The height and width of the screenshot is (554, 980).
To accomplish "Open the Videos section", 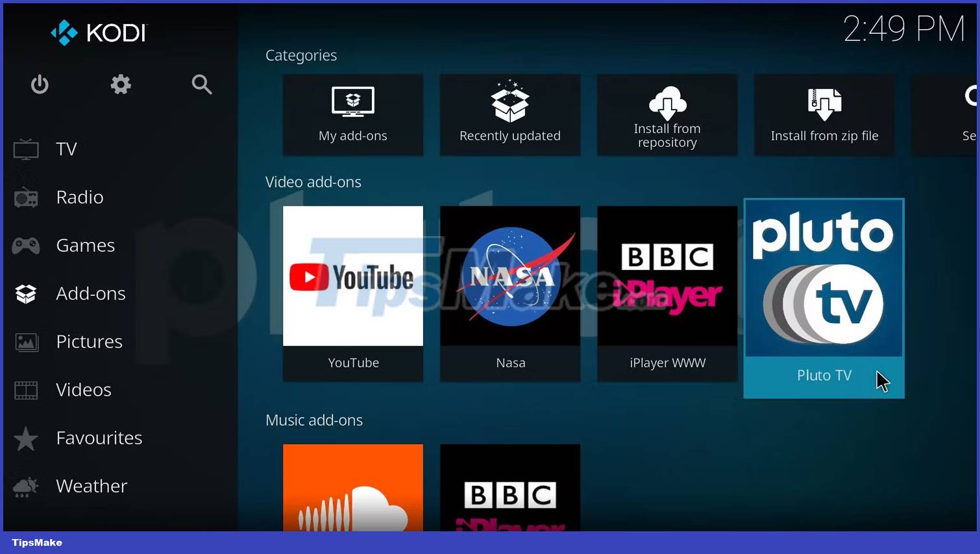I will (83, 389).
